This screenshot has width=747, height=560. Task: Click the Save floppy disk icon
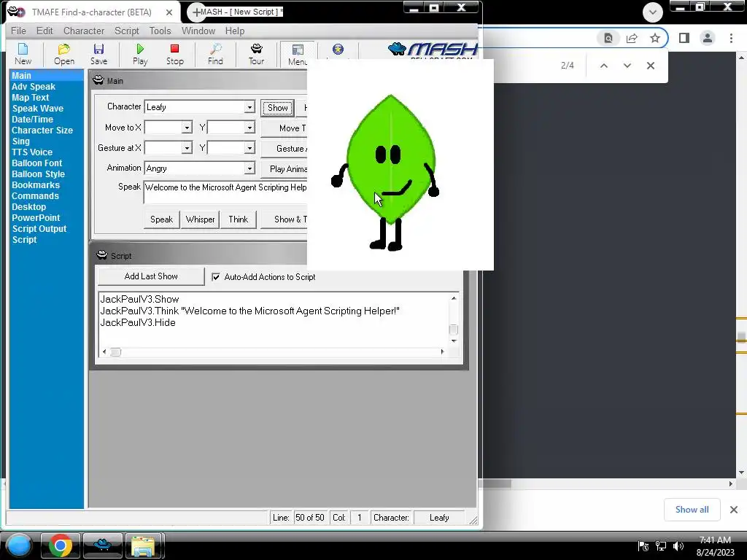coord(98,54)
